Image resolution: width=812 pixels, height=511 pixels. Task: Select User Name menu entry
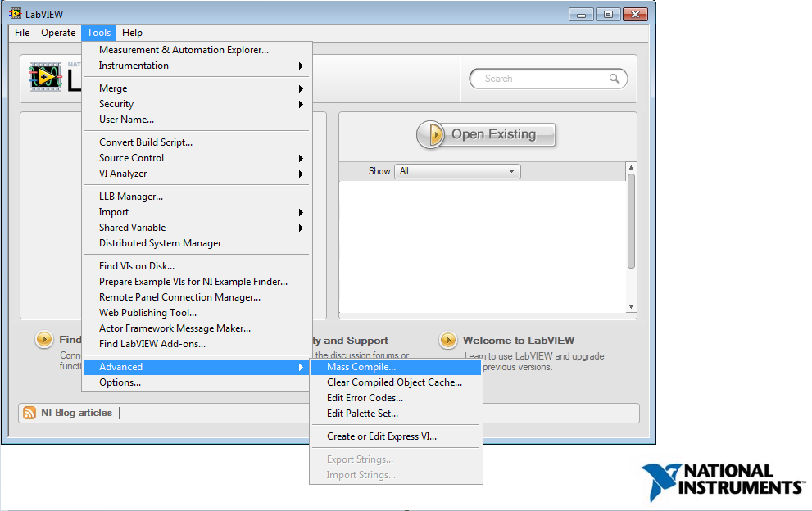[x=197, y=119]
